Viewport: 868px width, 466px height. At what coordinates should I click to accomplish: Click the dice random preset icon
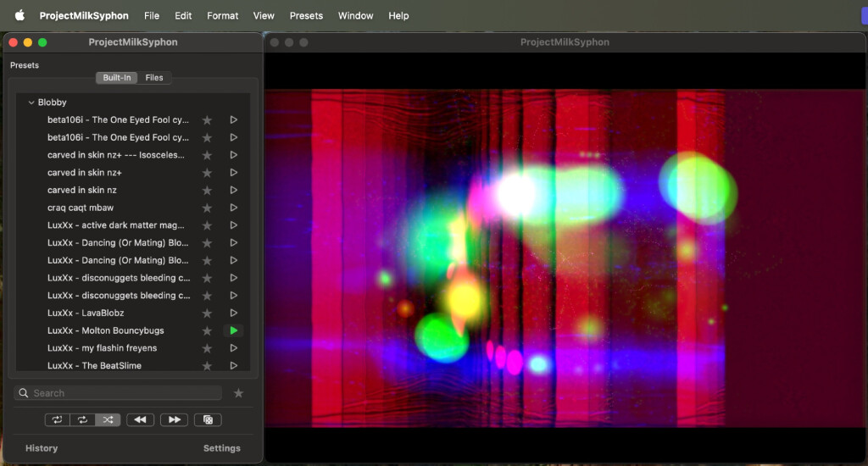click(208, 419)
